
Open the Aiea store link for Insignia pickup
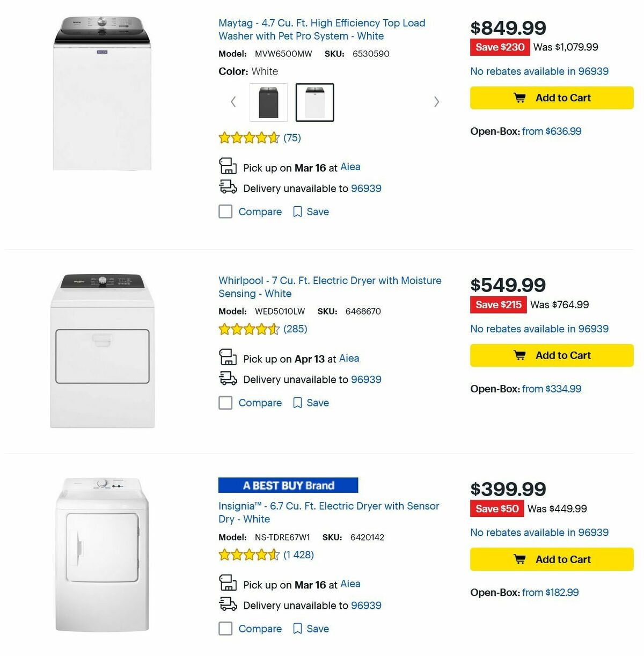[350, 584]
